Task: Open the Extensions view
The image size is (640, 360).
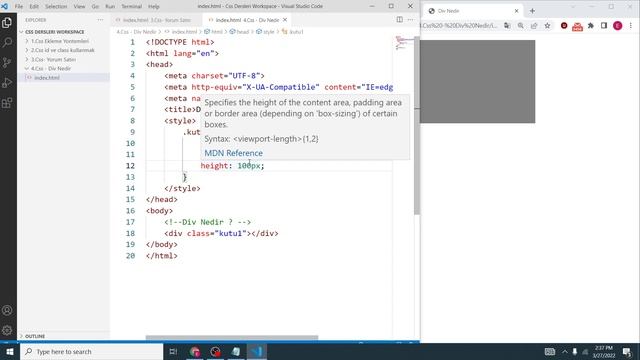Action: click(x=7, y=102)
